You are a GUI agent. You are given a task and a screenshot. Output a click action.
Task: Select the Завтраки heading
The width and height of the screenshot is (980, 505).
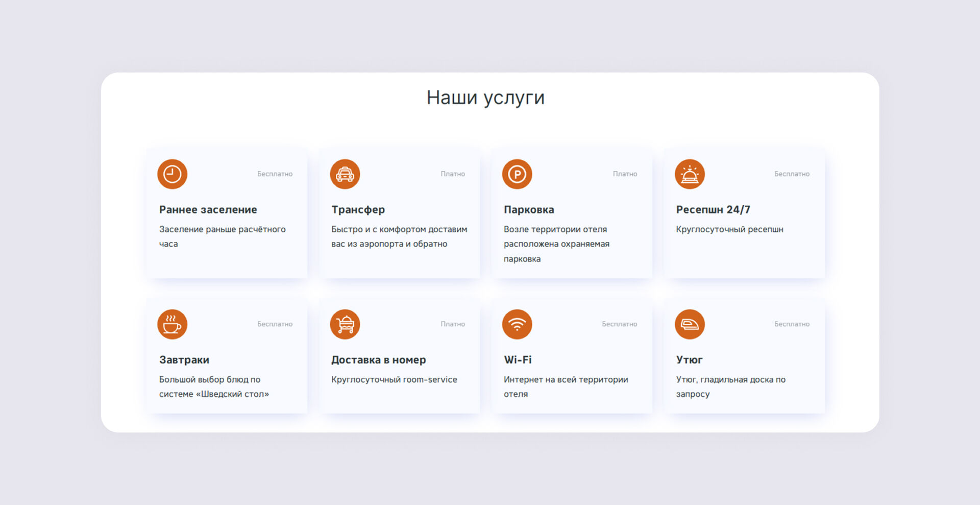184,359
